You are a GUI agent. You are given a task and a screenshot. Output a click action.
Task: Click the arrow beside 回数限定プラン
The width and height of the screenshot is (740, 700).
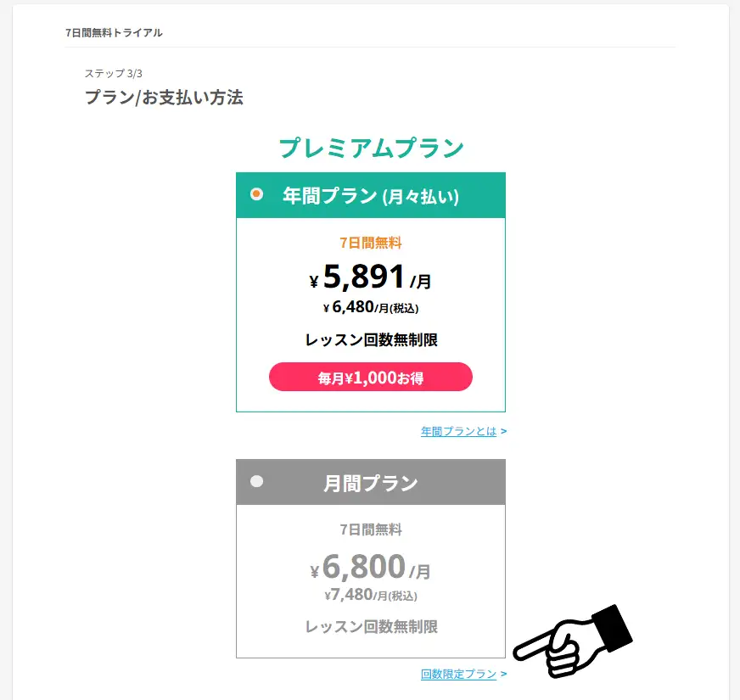(504, 674)
